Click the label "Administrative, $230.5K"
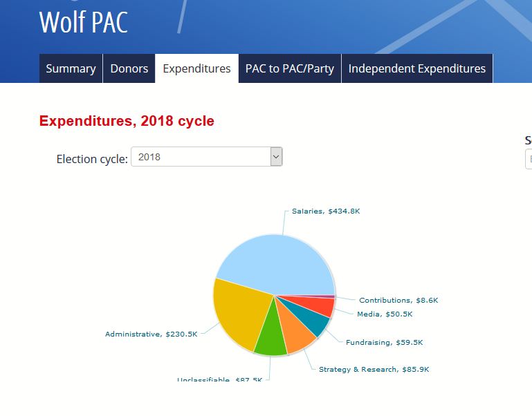The width and height of the screenshot is (532, 416). click(x=152, y=334)
